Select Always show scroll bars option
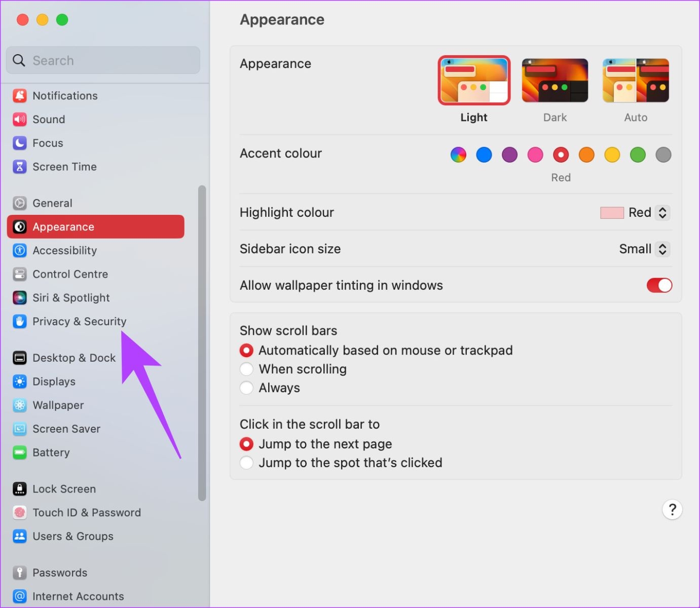 coord(246,388)
